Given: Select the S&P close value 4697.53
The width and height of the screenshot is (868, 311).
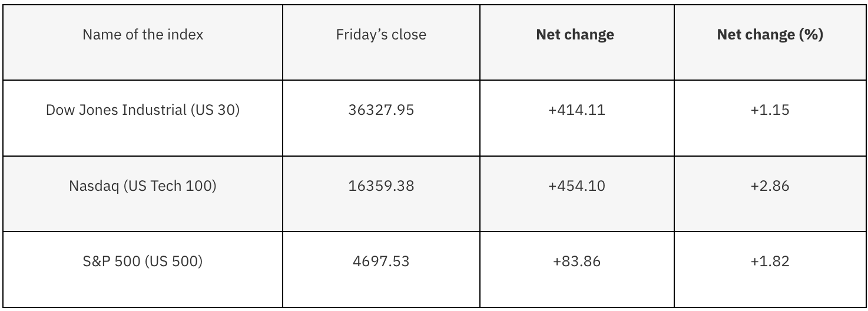Looking at the screenshot, I should click(x=381, y=262).
